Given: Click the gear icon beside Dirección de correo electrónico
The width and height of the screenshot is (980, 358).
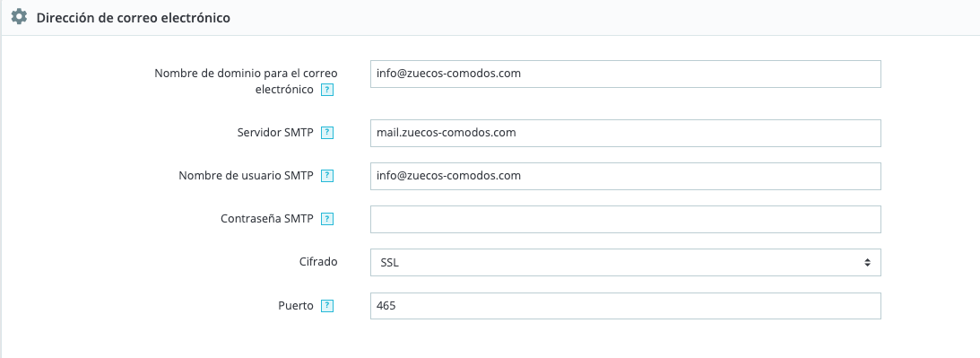Looking at the screenshot, I should coord(20,17).
